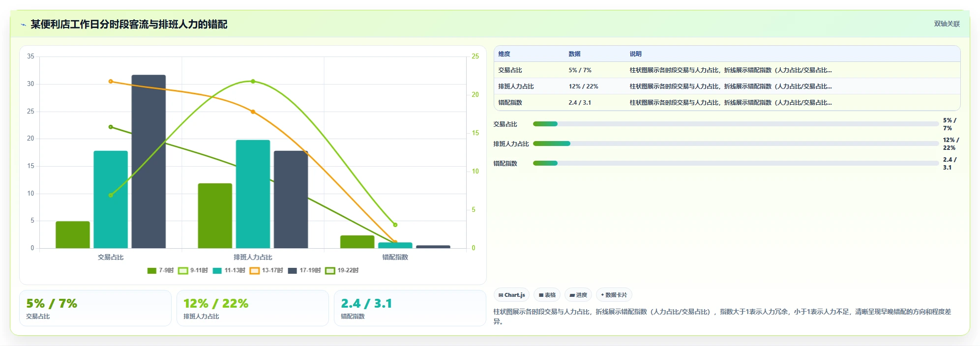This screenshot has height=346, width=980.
Task: Toggle the 13-17时 legend swatch
Action: [254, 271]
